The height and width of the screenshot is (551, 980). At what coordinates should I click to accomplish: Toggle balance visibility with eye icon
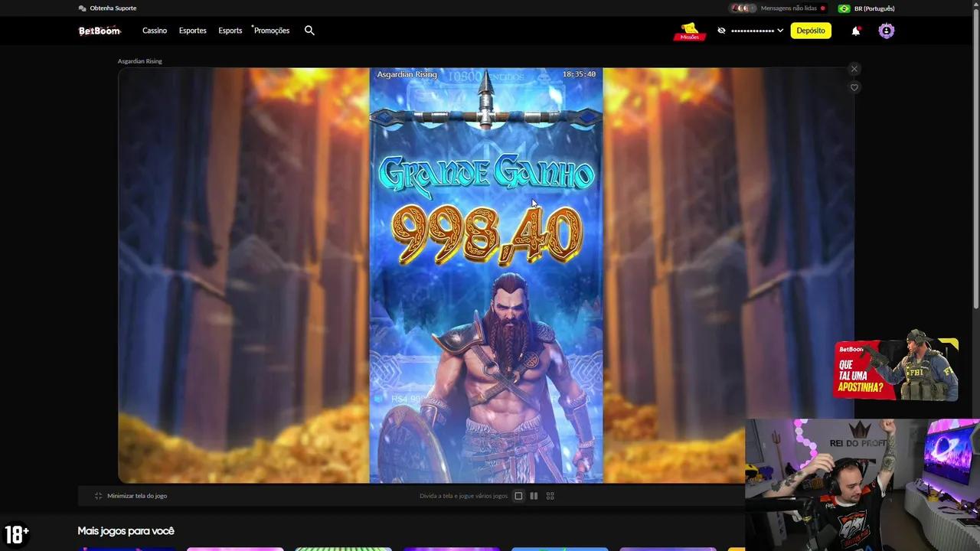[x=720, y=31]
